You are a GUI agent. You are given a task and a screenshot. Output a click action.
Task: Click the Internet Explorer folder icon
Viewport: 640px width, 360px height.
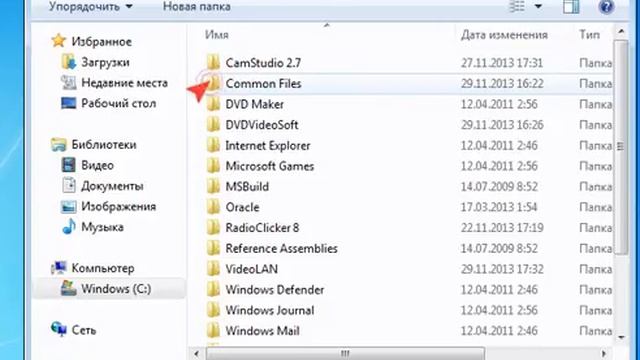213,145
